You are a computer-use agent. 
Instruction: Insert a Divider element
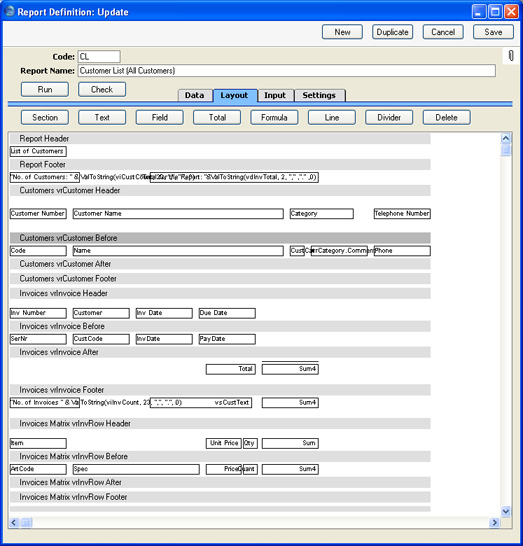(x=389, y=117)
